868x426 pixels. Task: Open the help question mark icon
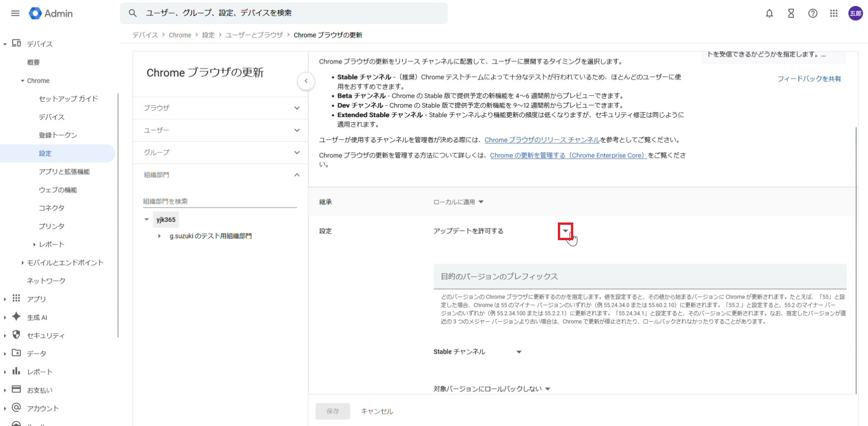pos(812,14)
